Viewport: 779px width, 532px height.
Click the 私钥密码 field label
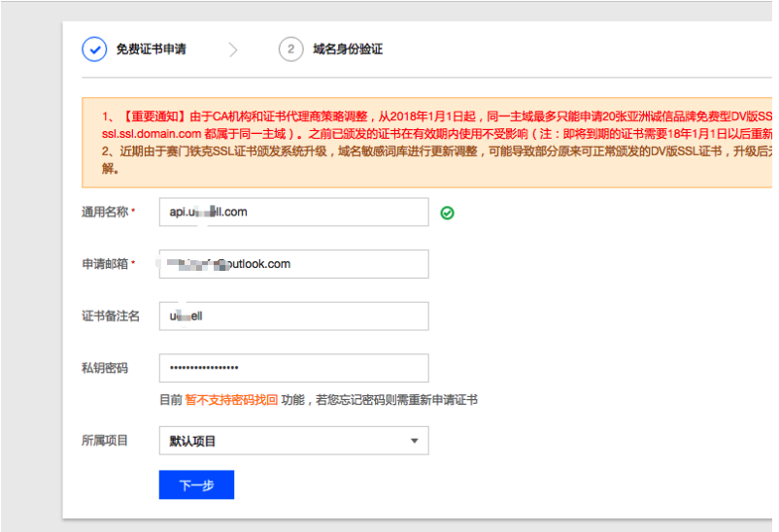coord(105,369)
